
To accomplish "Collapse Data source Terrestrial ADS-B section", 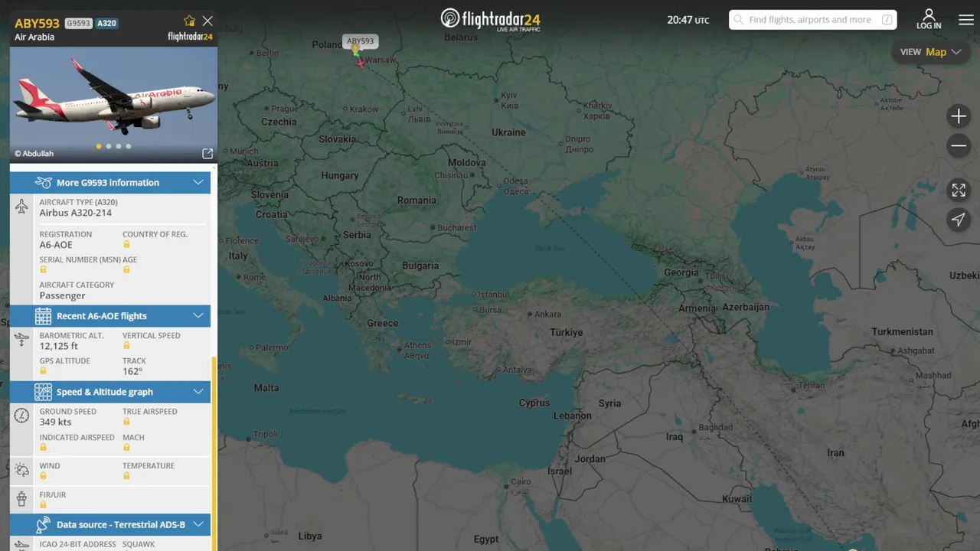I will tap(198, 524).
